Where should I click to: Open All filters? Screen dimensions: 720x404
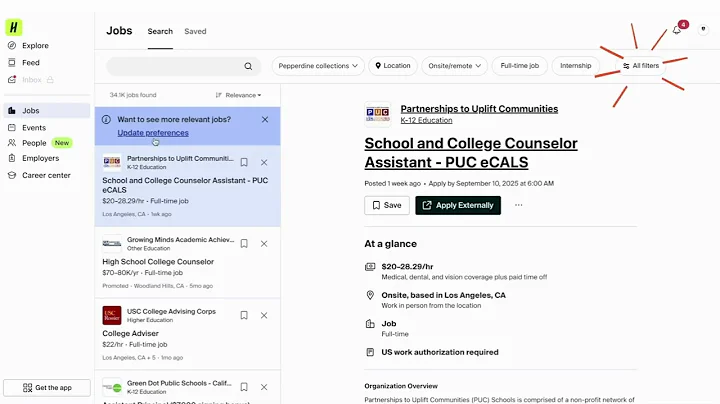[641, 66]
